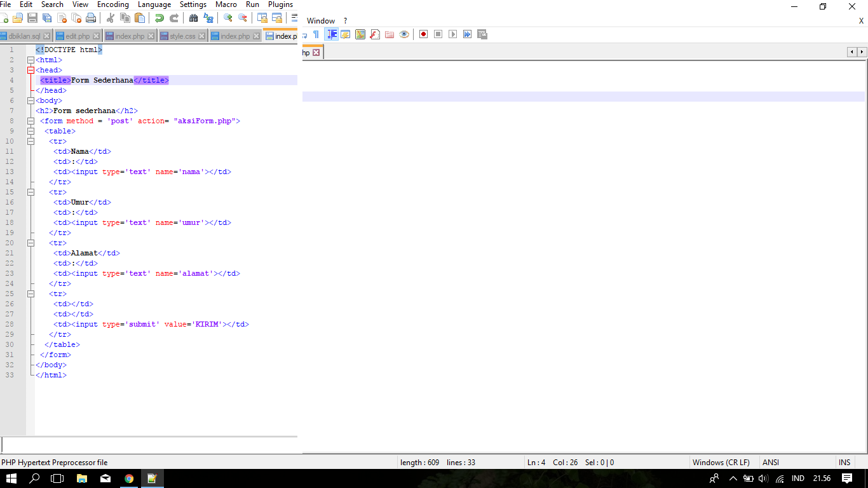
Task: Close the dbiklan.sql tab
Action: click(46, 36)
